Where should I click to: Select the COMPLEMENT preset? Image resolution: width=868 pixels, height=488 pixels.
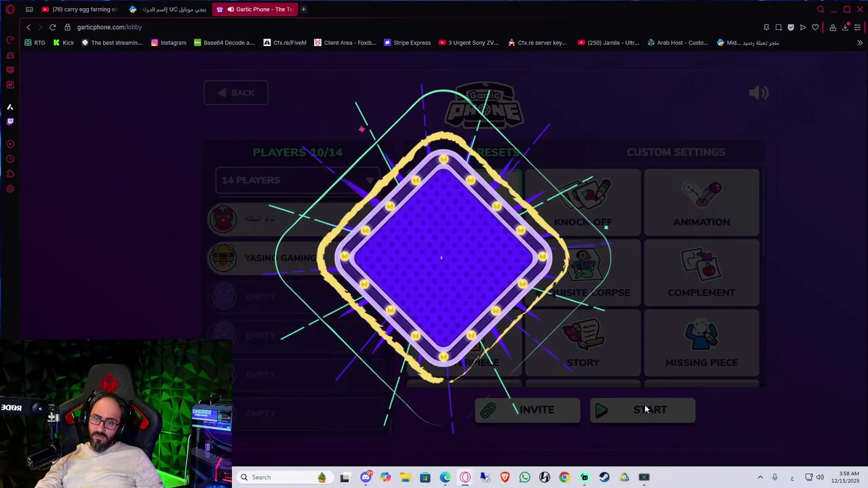click(701, 272)
